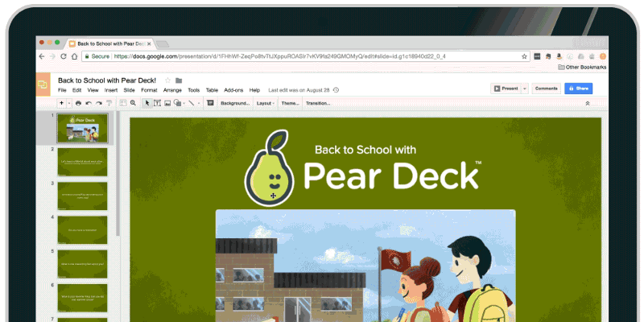The width and height of the screenshot is (644, 322).
Task: Open the Layout dropdown
Action: coord(266,104)
